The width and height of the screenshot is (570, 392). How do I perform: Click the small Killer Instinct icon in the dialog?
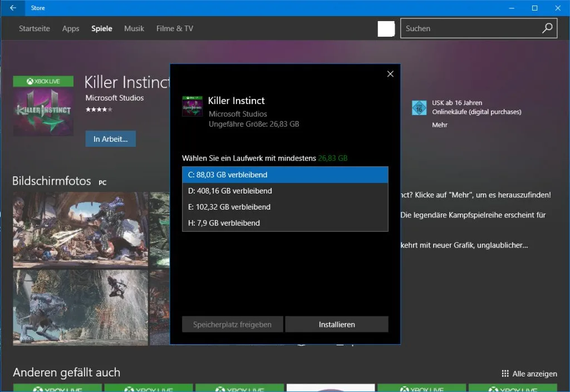192,106
